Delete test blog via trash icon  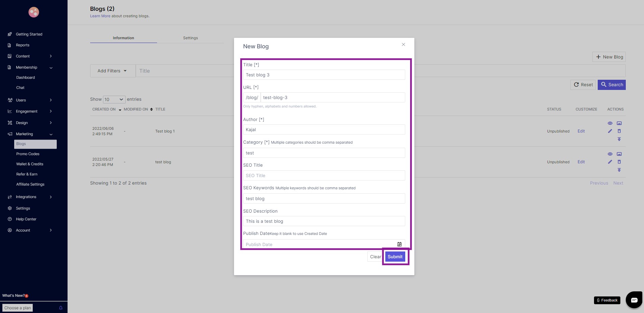coord(619,162)
